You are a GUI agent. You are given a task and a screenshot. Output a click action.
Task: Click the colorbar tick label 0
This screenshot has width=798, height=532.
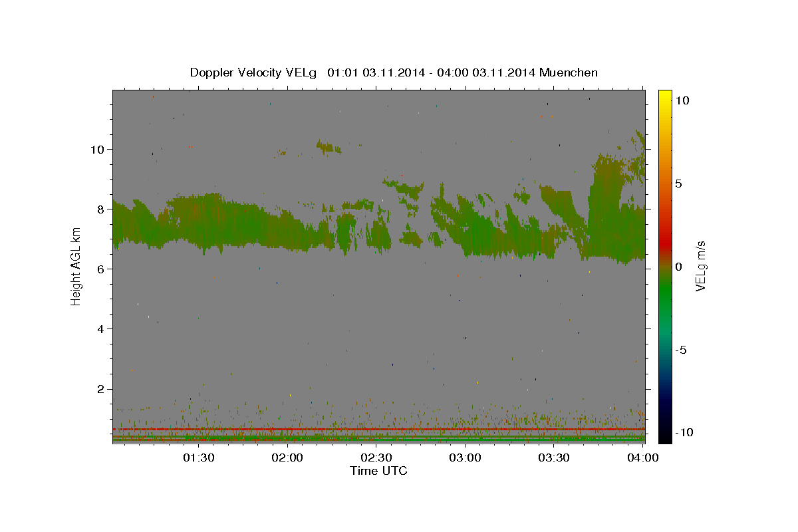click(x=679, y=266)
